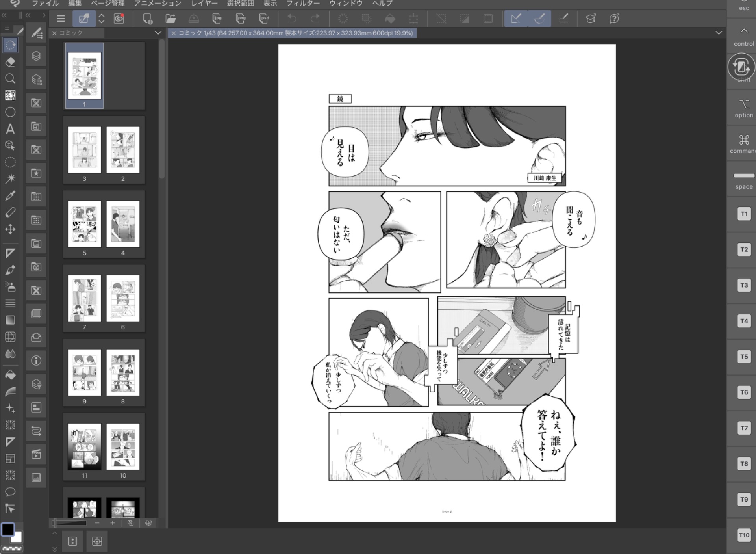Screen dimensions: 756x554
Task: Toggle snap to special ruler button
Action: (x=539, y=19)
